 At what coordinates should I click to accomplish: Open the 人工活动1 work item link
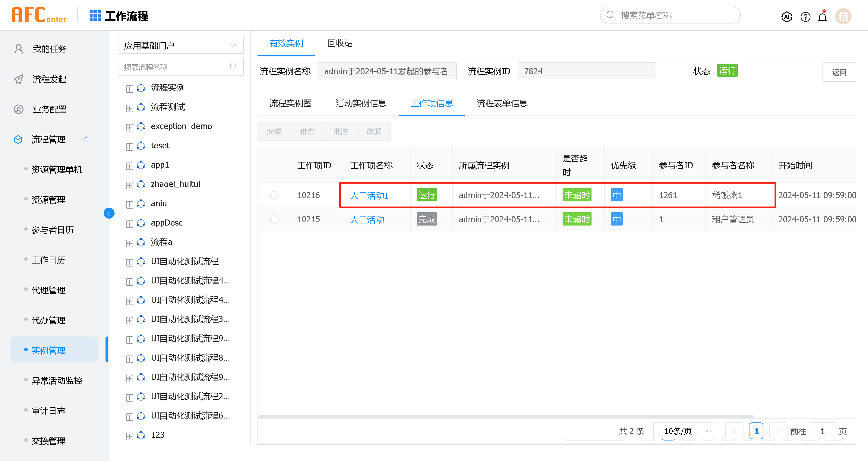pos(369,196)
